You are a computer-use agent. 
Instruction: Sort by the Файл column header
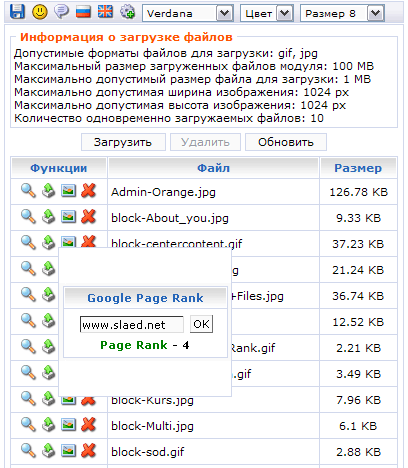pyautogui.click(x=213, y=168)
